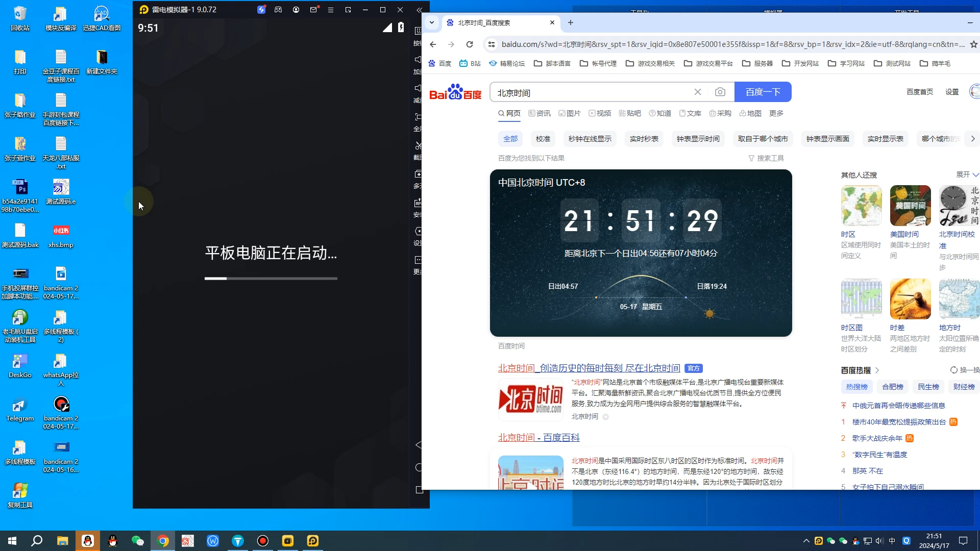The image size is (980, 551).
Task: Click the Baidu search input field
Action: click(592, 92)
